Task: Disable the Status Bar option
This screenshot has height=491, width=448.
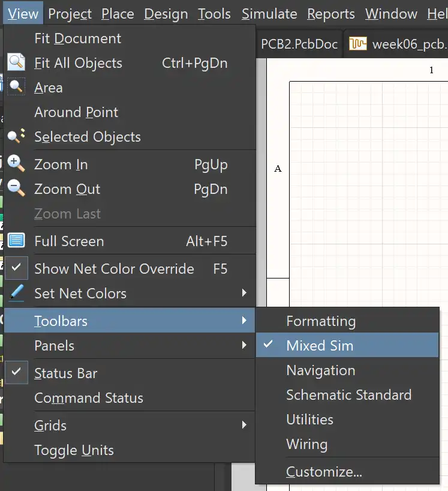Action: 16,373
